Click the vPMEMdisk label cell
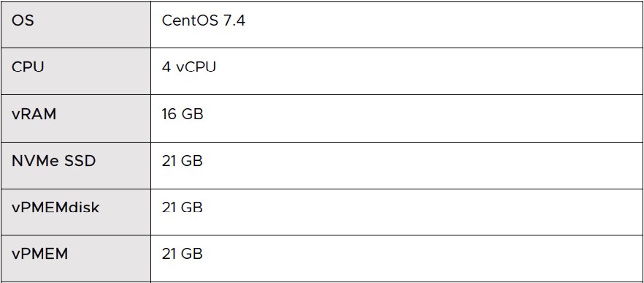Image resolution: width=644 pixels, height=283 pixels. (x=76, y=212)
